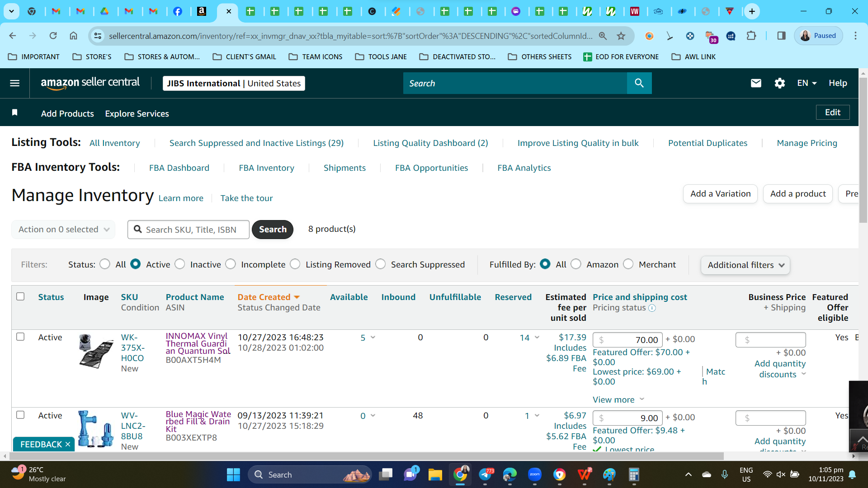Go back using browser back arrow
This screenshot has width=868, height=488.
tap(13, 36)
